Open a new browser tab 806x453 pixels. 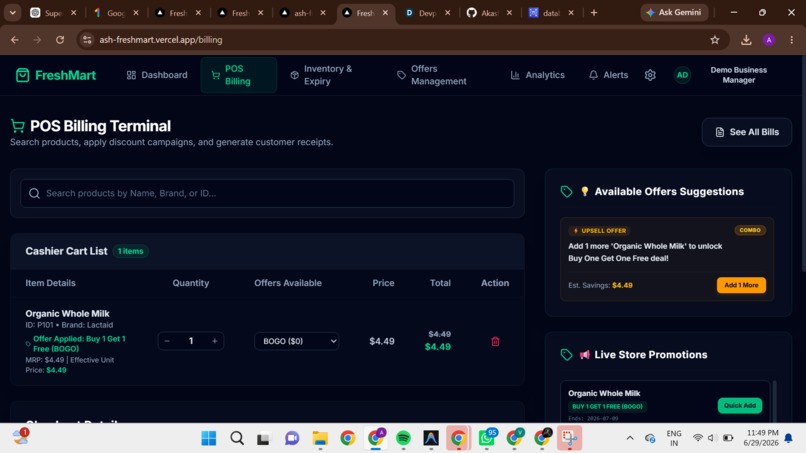pos(594,13)
